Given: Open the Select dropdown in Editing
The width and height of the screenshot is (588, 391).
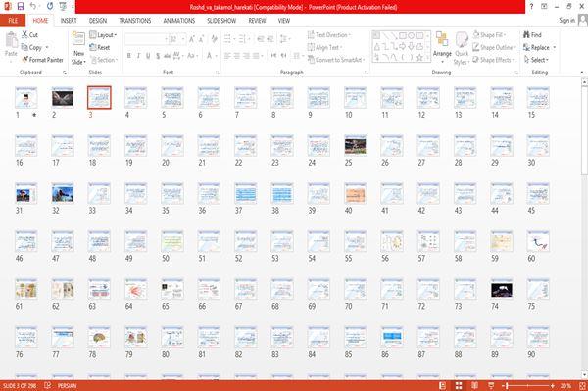Looking at the screenshot, I should [x=537, y=60].
